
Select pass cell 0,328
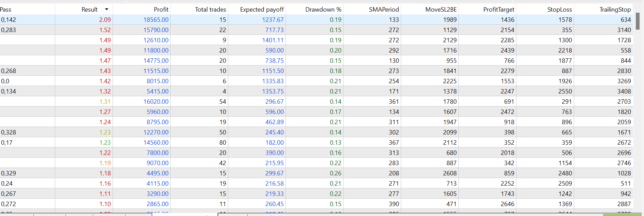[x=9, y=132]
